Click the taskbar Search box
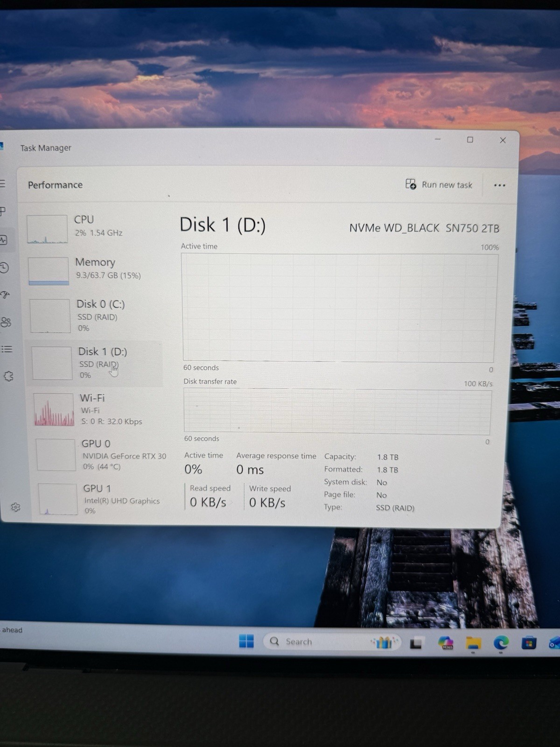Screen dimensions: 560x747 pyautogui.click(x=332, y=641)
